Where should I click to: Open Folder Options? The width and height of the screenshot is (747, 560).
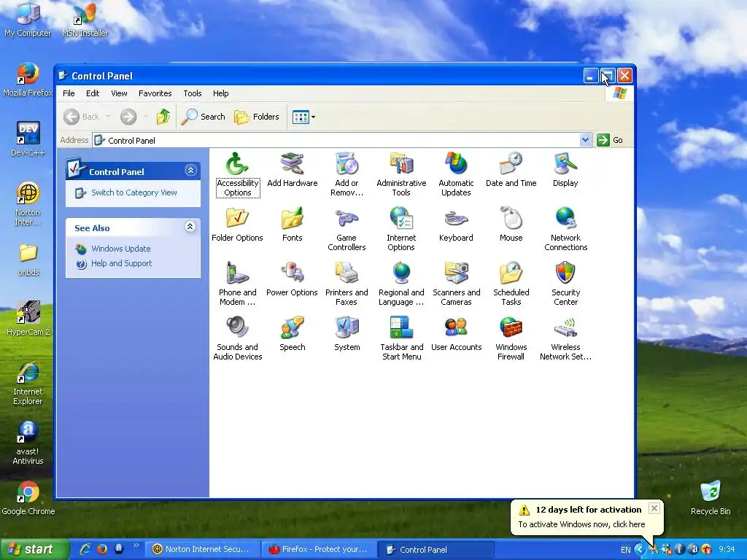pos(237,225)
